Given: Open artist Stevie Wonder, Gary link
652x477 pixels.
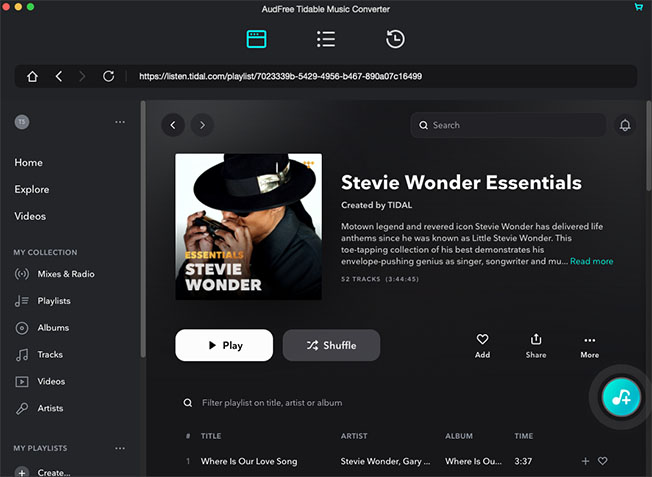Looking at the screenshot, I should coord(385,461).
